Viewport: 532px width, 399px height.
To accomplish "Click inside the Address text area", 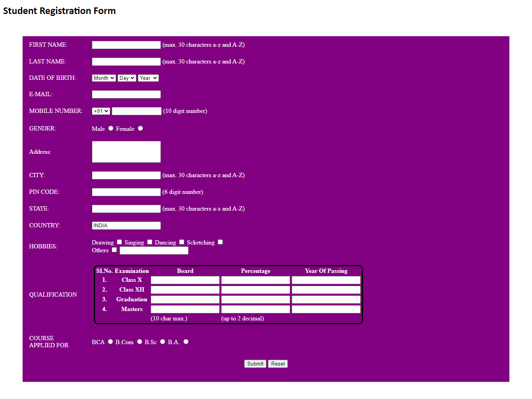I will point(126,152).
